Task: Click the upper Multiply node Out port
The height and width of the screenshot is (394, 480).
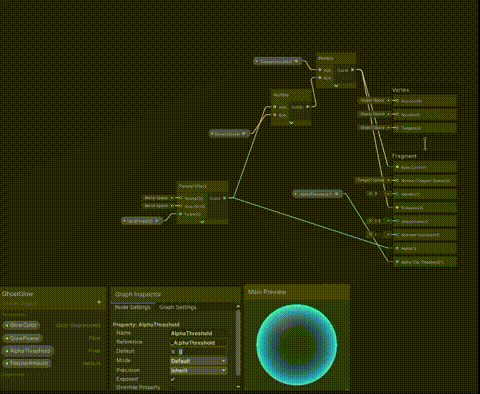Action: [x=352, y=70]
